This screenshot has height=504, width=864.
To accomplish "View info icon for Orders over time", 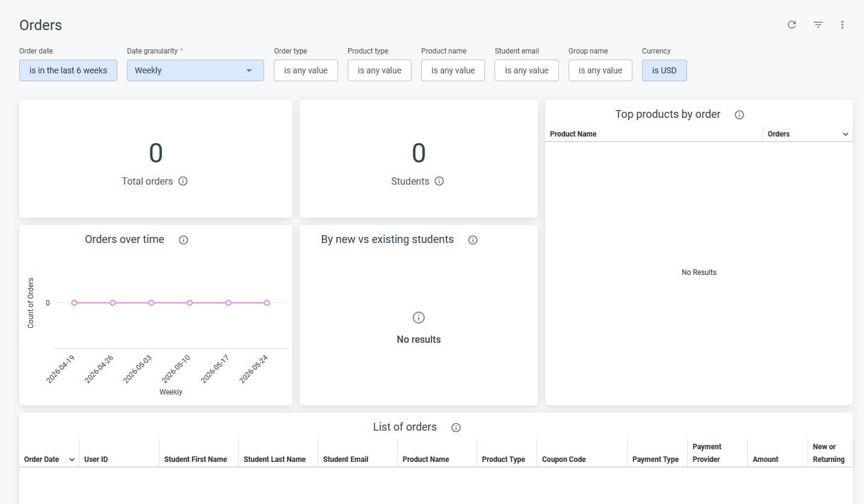I will 184,240.
